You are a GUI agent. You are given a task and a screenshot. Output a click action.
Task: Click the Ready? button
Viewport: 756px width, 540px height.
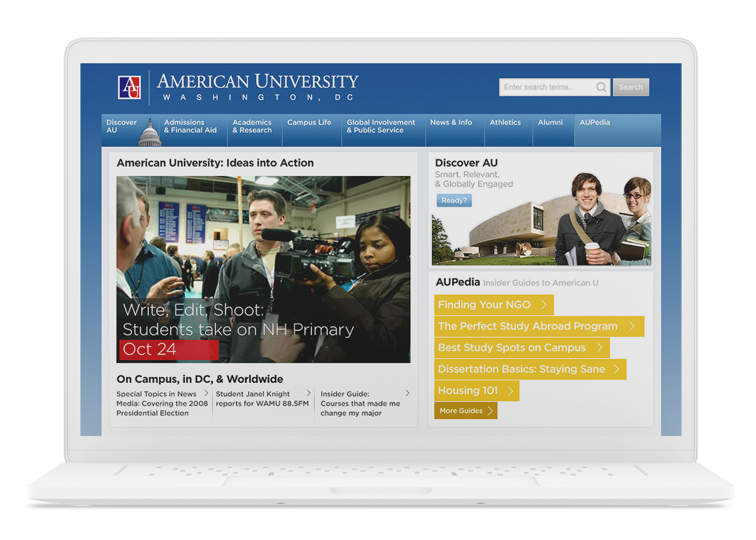[454, 201]
